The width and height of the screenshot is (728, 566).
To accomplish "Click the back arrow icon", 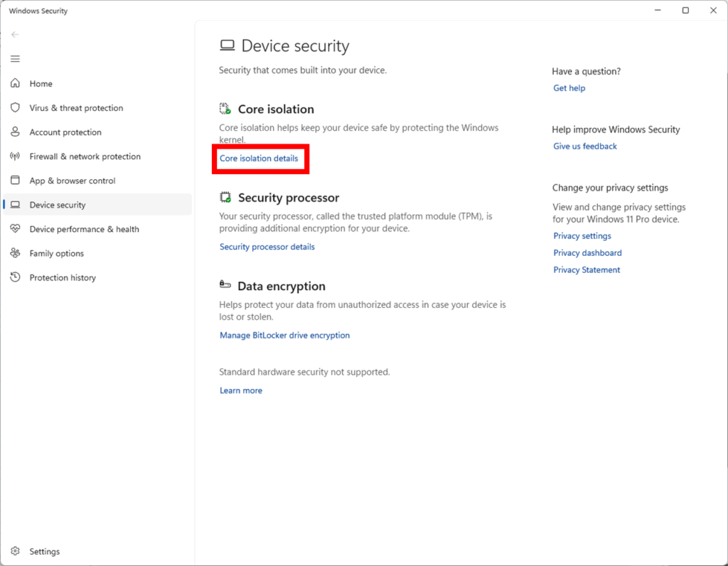I will pos(15,34).
